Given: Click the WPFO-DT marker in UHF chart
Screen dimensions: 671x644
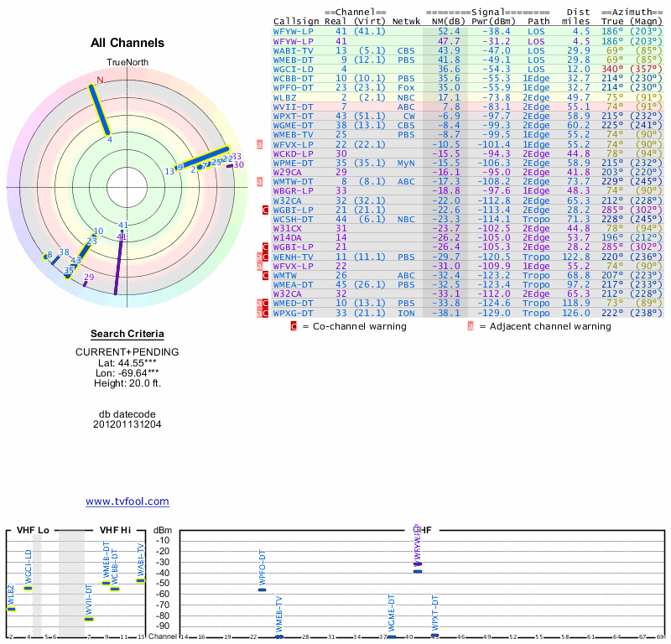Looking at the screenshot, I should (262, 589).
